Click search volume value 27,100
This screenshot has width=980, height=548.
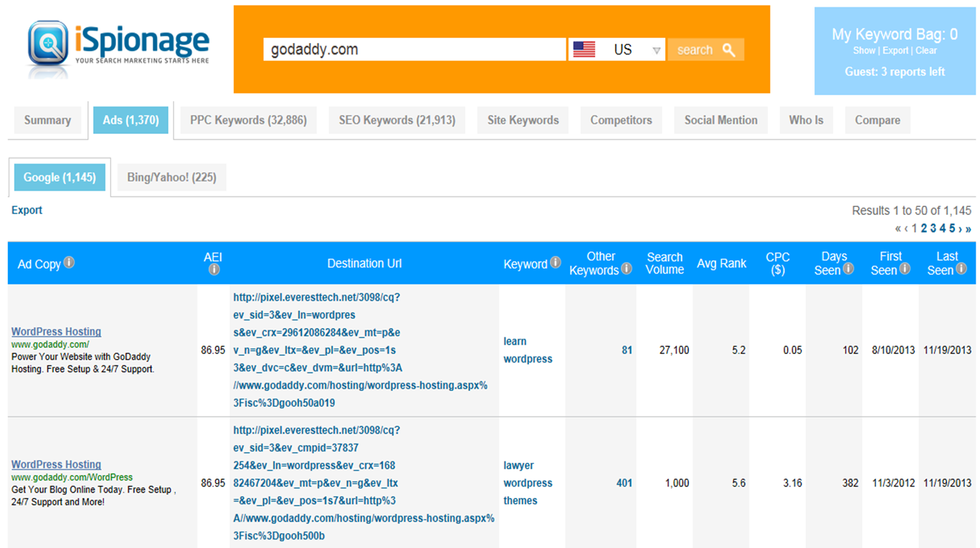(674, 350)
